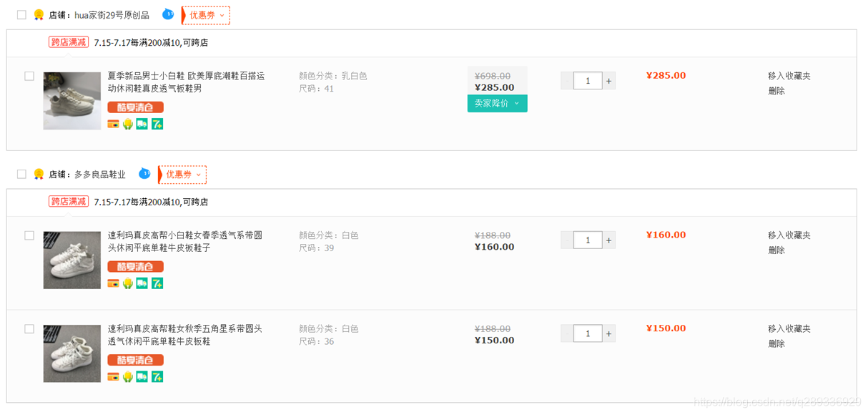Delete the ¥160.00 item (删除)
The height and width of the screenshot is (415, 868).
coord(776,250)
